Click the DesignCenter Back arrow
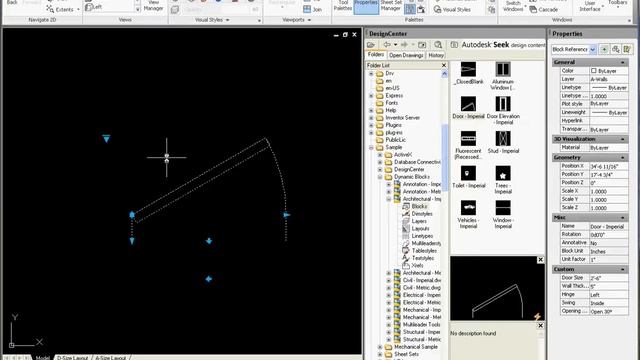The height and width of the screenshot is (360, 640). [387, 44]
